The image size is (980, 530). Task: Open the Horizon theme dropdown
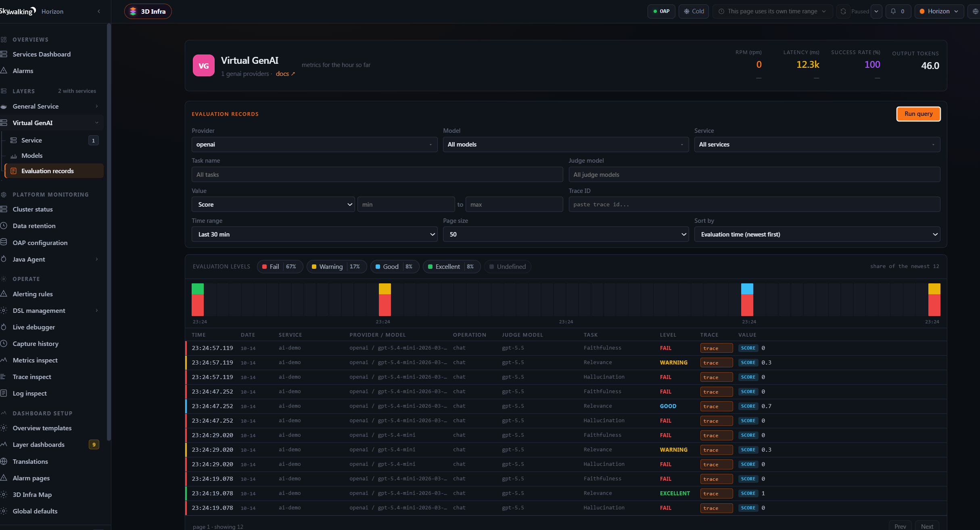pos(939,11)
